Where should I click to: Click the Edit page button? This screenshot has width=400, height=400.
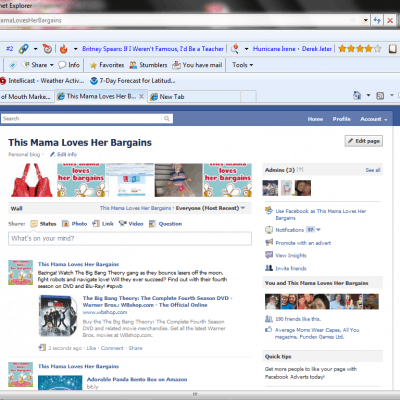[364, 141]
